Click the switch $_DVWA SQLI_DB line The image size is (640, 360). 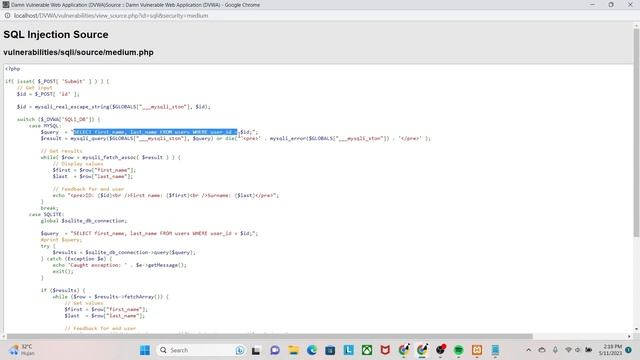click(58, 119)
